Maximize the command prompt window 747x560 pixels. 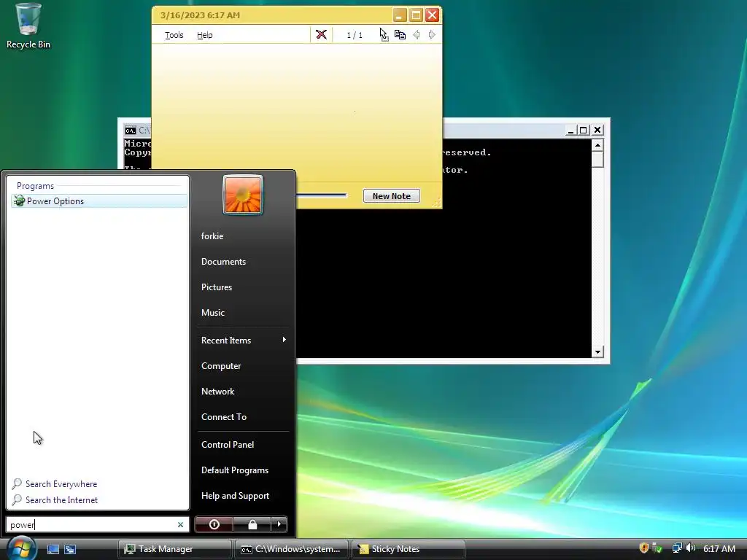pos(583,130)
